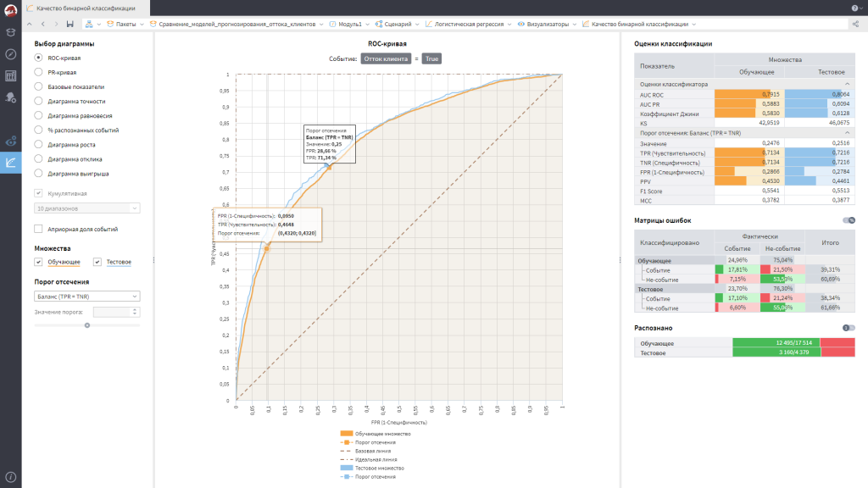The height and width of the screenshot is (488, 868).
Task: Click the visualizers eye icon in sidebar
Action: click(11, 141)
